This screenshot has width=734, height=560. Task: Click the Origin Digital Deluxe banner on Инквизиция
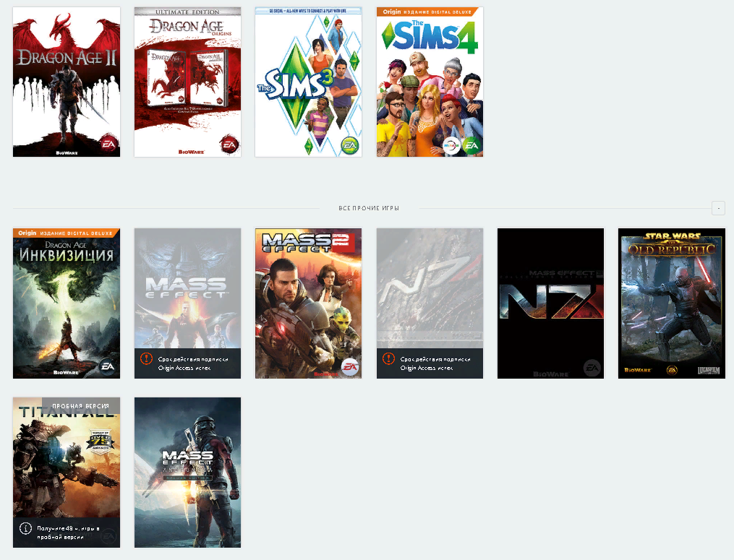(x=66, y=233)
